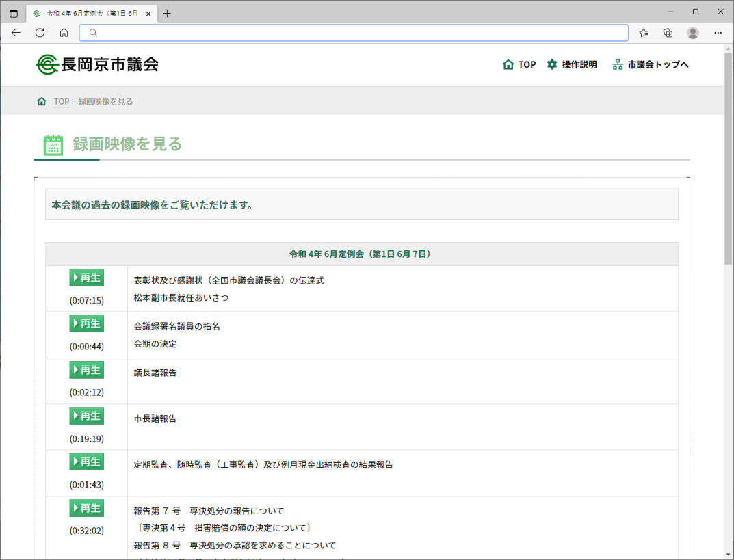
Task: Click the scrollbar down arrow
Action: 728,555
